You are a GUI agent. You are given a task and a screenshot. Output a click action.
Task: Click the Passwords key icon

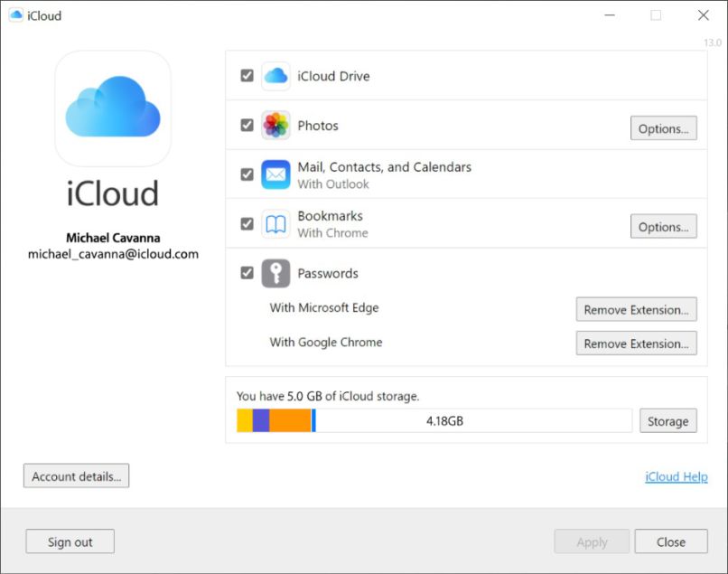(275, 273)
